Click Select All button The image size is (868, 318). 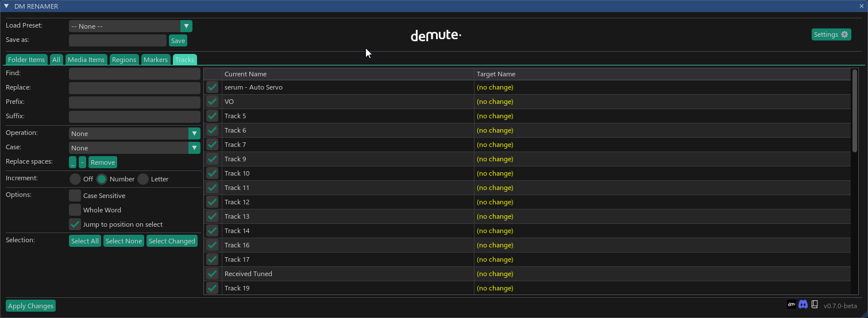point(85,241)
